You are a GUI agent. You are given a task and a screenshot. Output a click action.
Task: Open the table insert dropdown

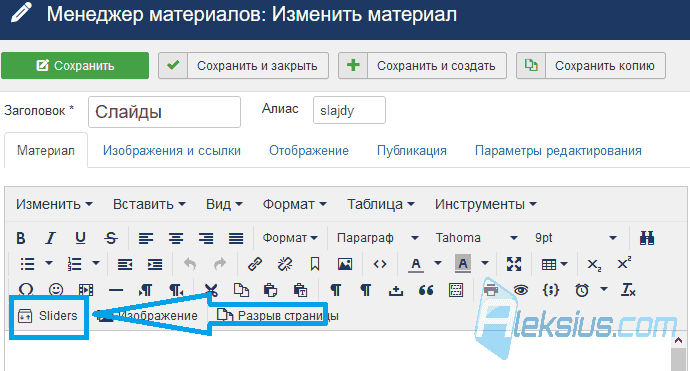pyautogui.click(x=554, y=264)
